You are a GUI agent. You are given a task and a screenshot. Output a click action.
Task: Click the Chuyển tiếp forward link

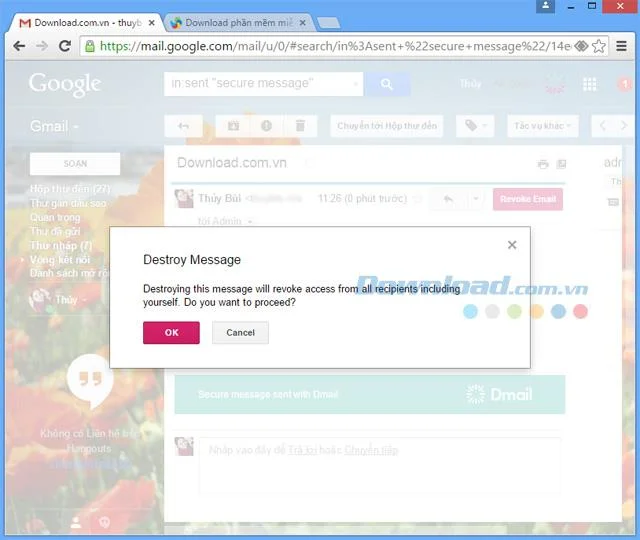[x=371, y=450]
